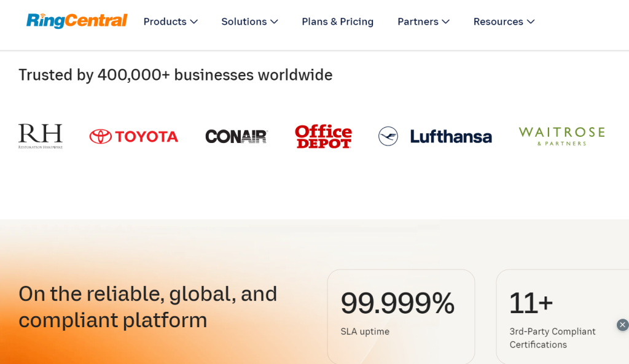Click the Lufthansa crane logo
Screen dimensions: 629x364
click(x=388, y=136)
